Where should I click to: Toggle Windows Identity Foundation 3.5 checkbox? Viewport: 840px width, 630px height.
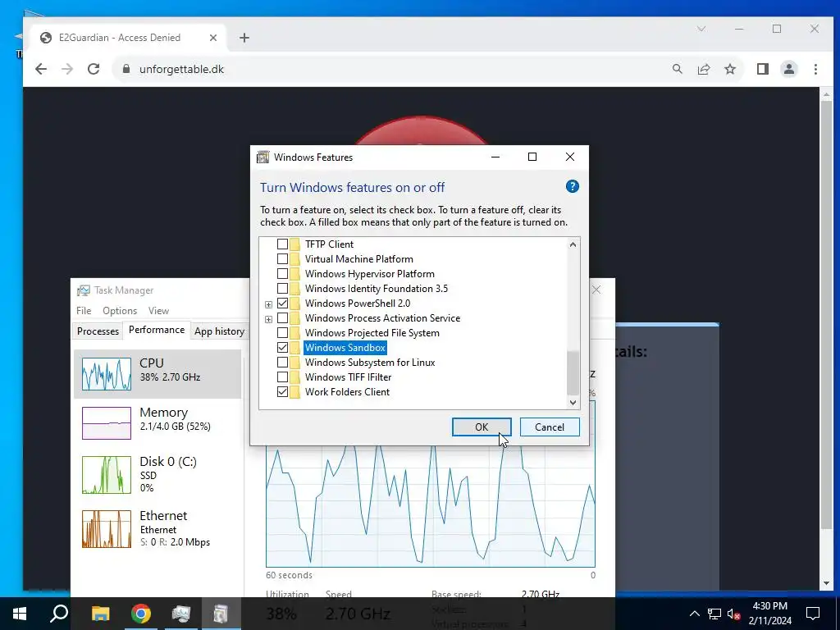point(282,288)
